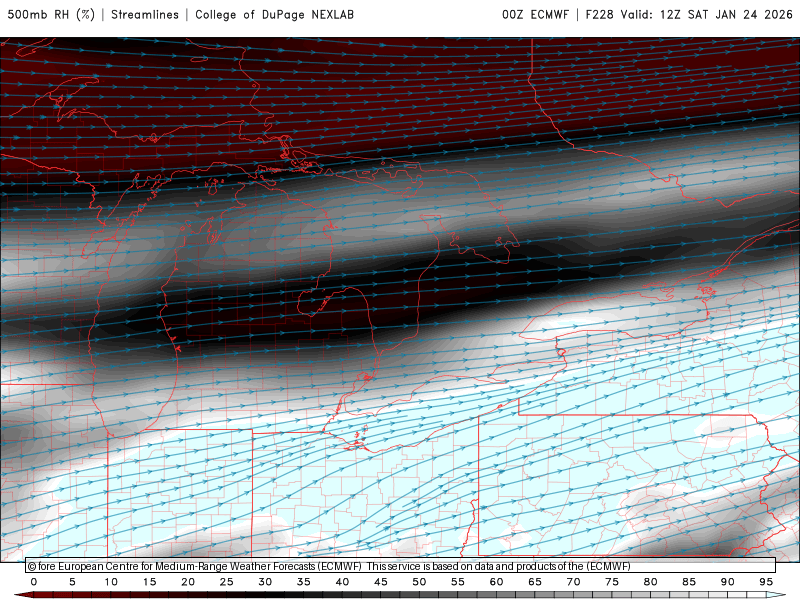Screen dimensions: 800x600
Task: Click the "00Z ECMWF" model run label
Action: (x=535, y=14)
